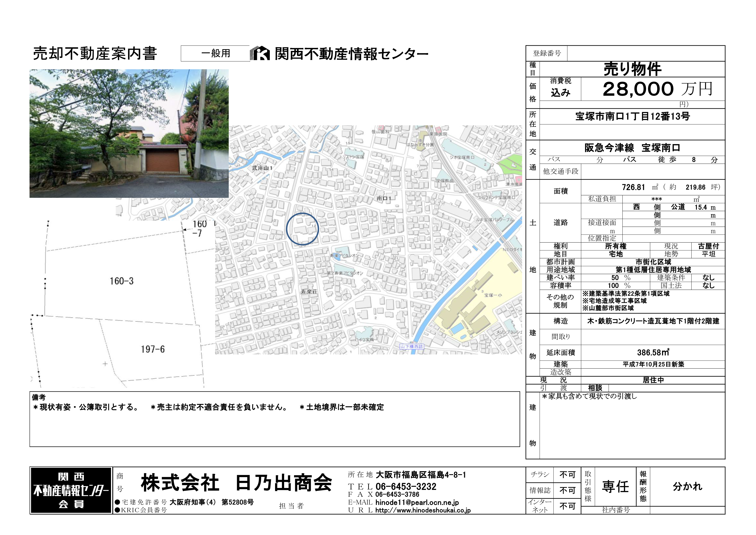Click the 分かれ compensation cell
Image resolution: width=756 pixels, height=535 pixels.
tap(687, 486)
